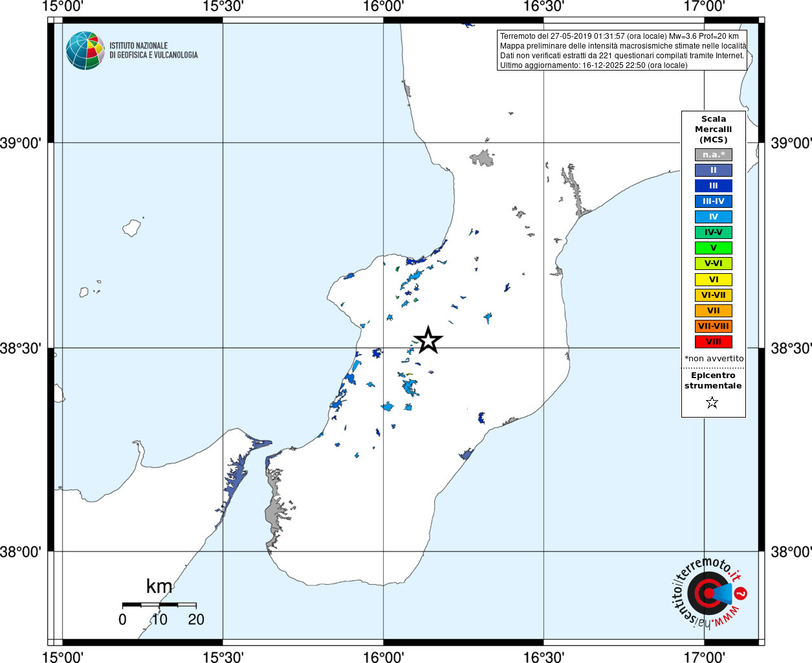Viewport: 812px width, 663px height.
Task: Click the star symbol in the legend
Action: 712,403
